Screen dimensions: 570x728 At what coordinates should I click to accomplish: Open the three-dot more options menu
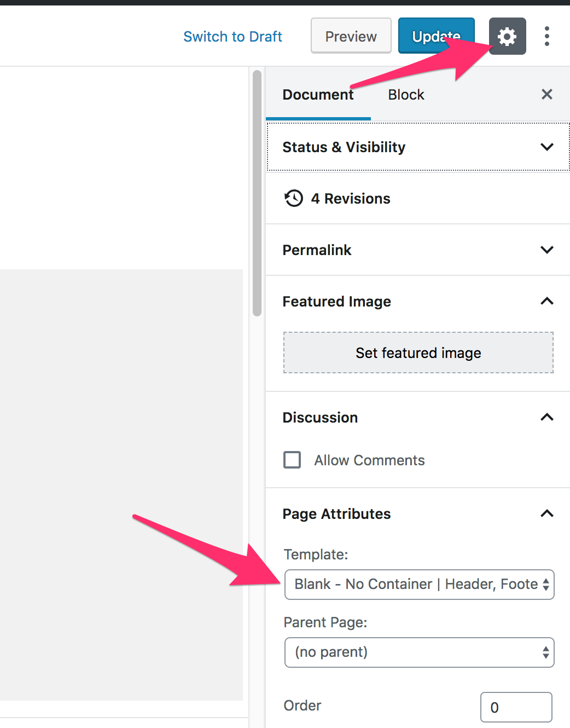(x=546, y=37)
